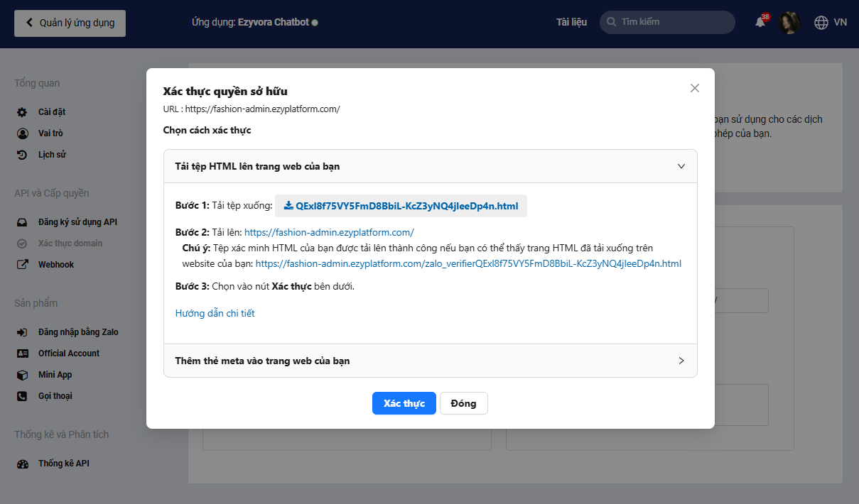Click the Tổng quan section heading
The height and width of the screenshot is (504, 859).
point(37,83)
